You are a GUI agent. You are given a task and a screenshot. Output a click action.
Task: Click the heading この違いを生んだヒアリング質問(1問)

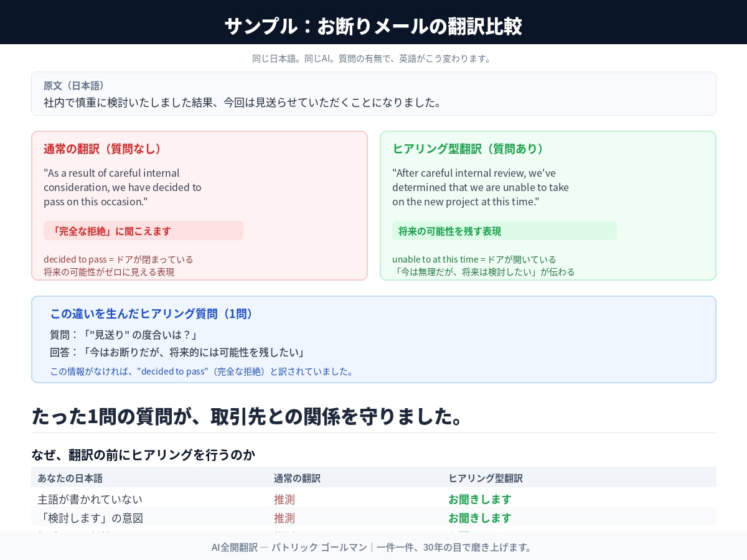(151, 314)
